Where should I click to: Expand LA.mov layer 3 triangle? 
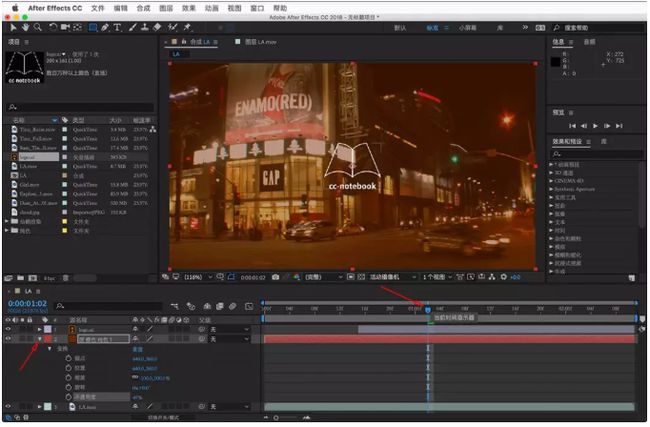point(40,407)
